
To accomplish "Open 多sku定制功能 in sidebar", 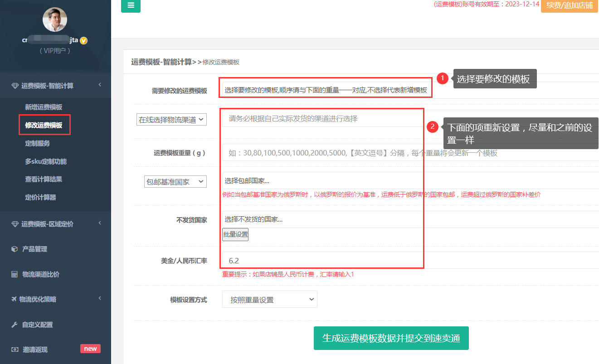I will (x=46, y=161).
